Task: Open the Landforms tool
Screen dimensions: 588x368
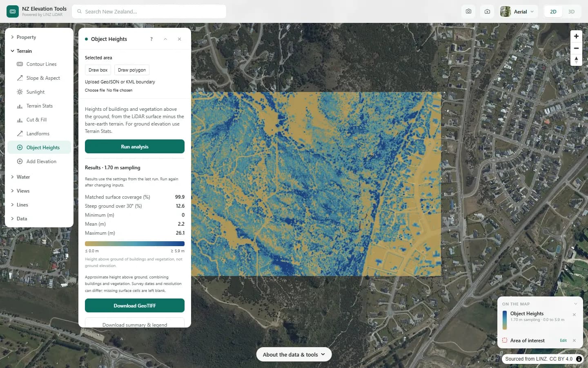Action: tap(39, 134)
